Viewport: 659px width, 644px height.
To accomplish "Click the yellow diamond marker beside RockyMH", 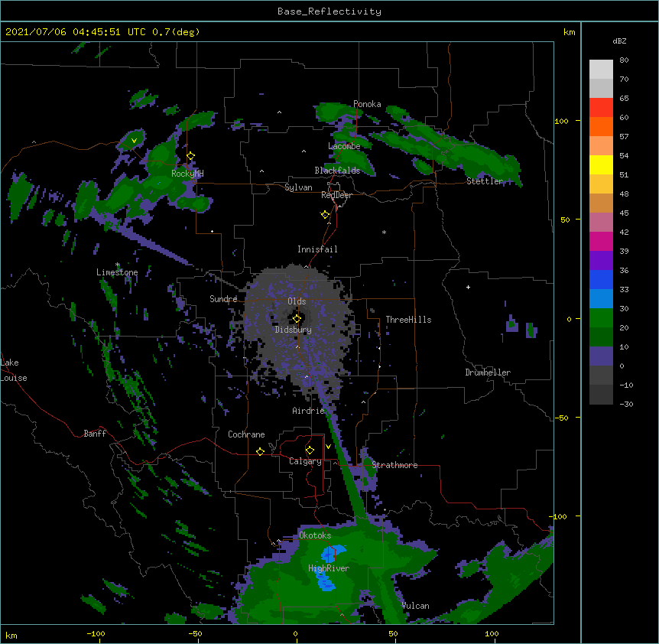I will (190, 156).
